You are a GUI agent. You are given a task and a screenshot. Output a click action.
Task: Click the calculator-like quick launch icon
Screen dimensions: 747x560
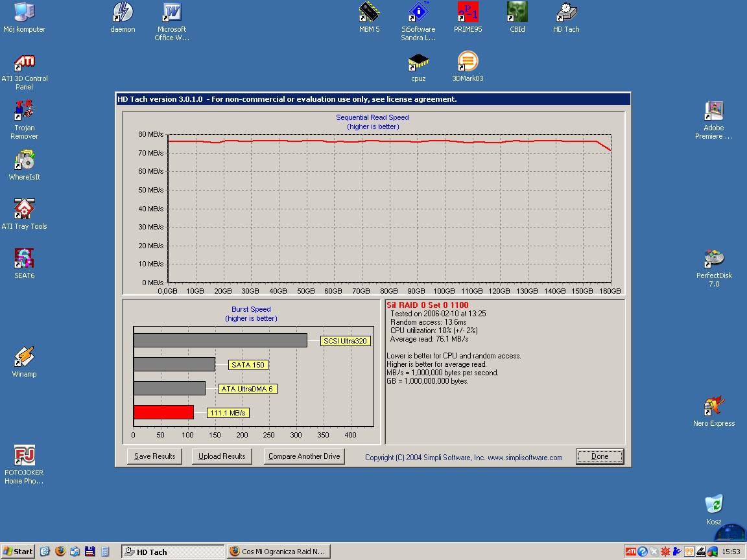(105, 552)
